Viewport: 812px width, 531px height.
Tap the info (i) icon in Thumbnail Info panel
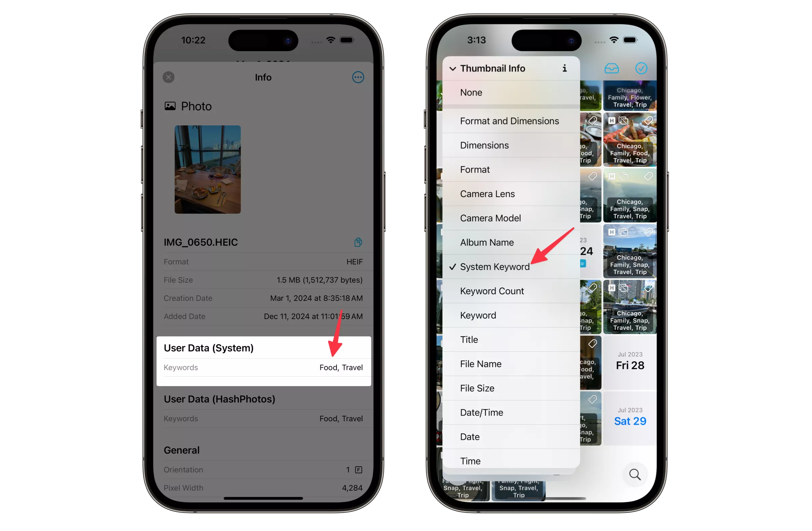click(564, 68)
